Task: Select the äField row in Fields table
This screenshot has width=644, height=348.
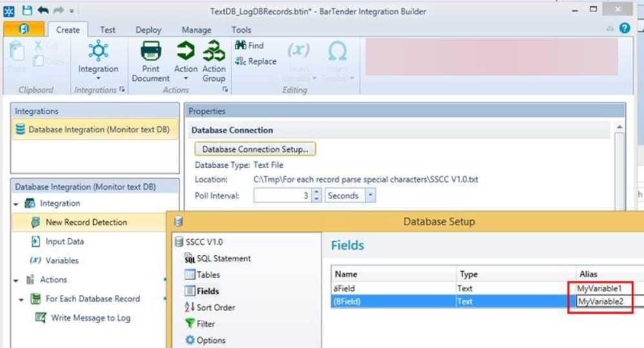Action: 487,289
